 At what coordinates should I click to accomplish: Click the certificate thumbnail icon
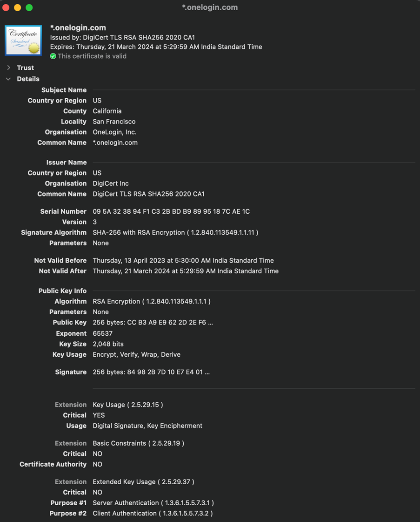[x=23, y=41]
